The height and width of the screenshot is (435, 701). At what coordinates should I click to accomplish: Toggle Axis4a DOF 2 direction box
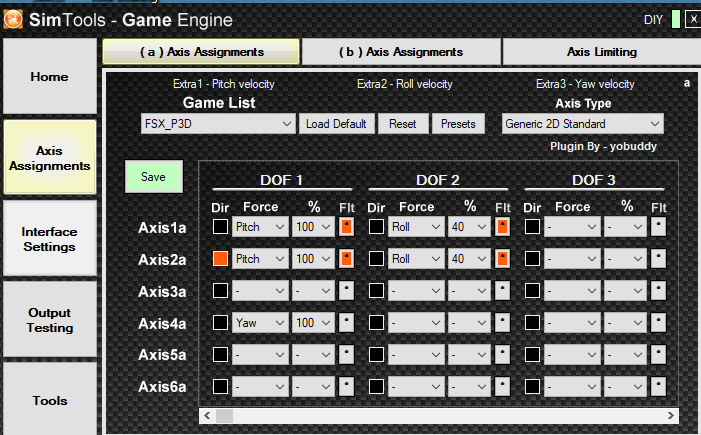point(376,322)
